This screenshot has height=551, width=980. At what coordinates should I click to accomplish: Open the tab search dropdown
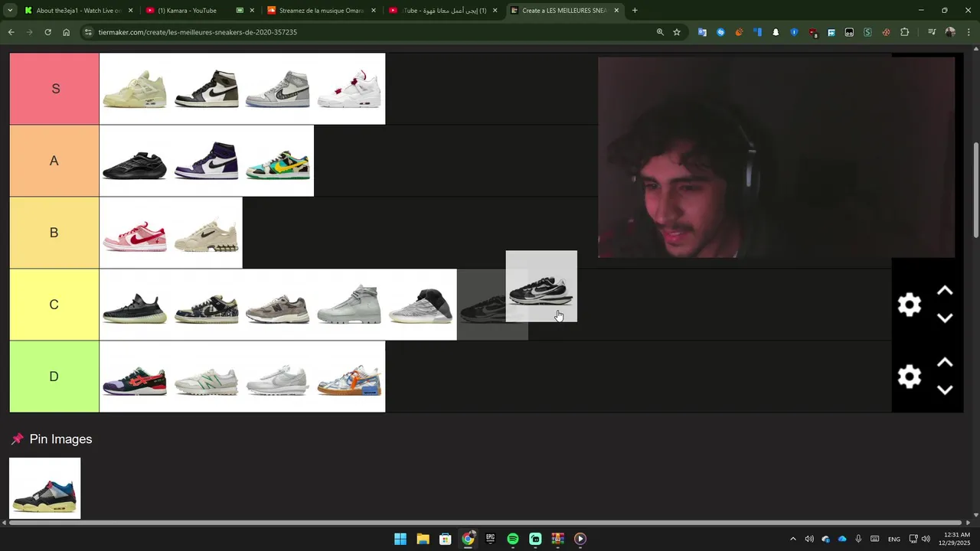[10, 11]
